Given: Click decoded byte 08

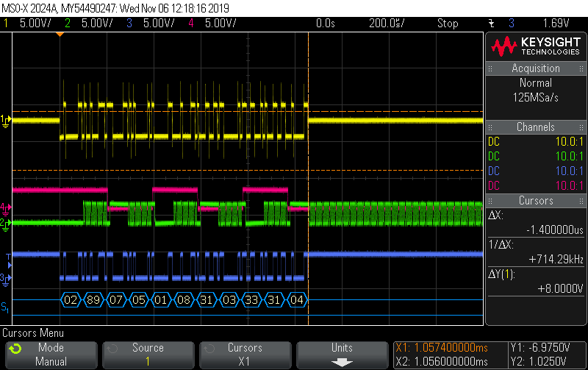Looking at the screenshot, I should pos(184,300).
